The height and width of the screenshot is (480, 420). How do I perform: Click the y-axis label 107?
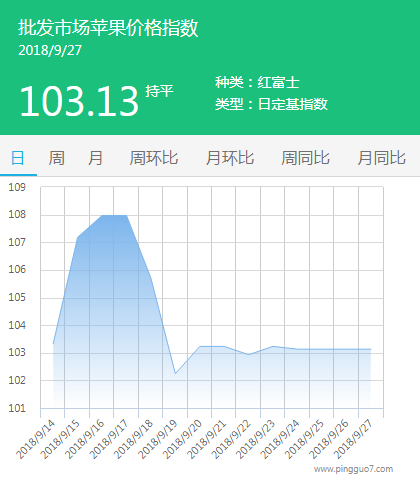17,242
